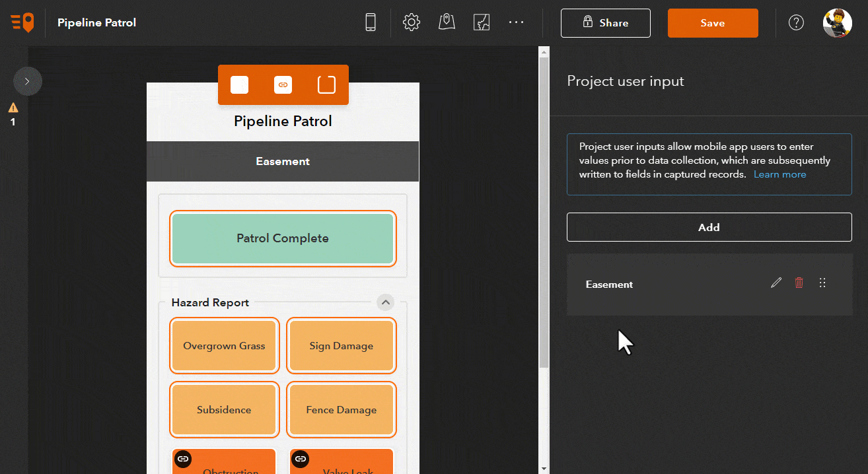This screenshot has height=474, width=868.
Task: Open the Learn more link about user inputs
Action: [779, 174]
